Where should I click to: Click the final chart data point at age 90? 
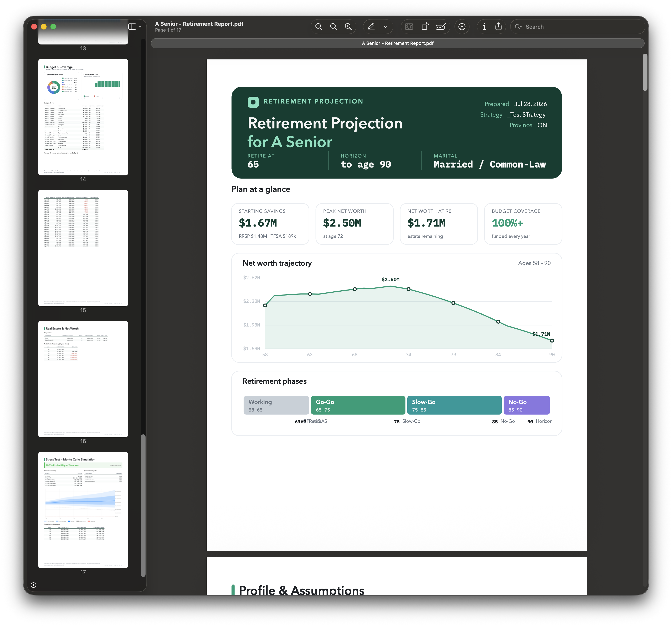(x=552, y=340)
